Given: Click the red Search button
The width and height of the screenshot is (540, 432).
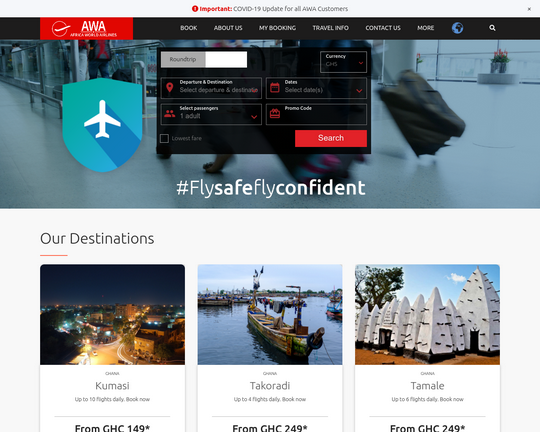Looking at the screenshot, I should coord(331,138).
